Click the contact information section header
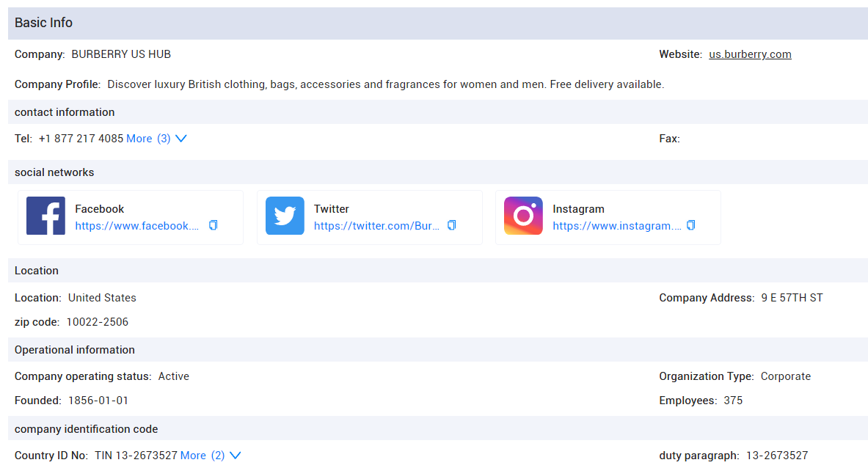 point(438,111)
